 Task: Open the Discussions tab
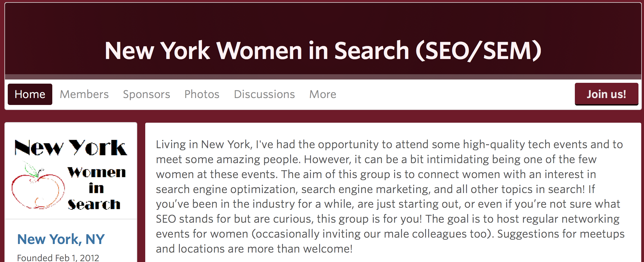click(x=264, y=94)
